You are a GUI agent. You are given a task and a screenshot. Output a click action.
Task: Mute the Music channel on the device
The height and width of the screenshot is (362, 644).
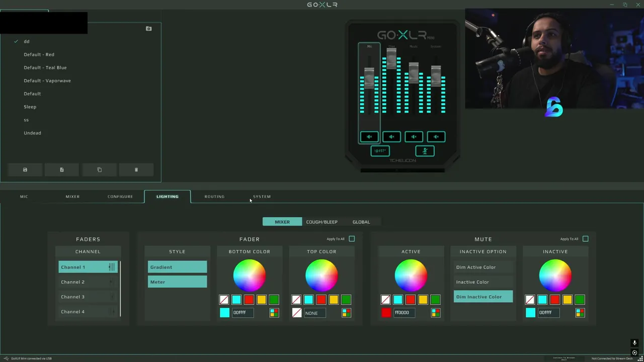414,137
